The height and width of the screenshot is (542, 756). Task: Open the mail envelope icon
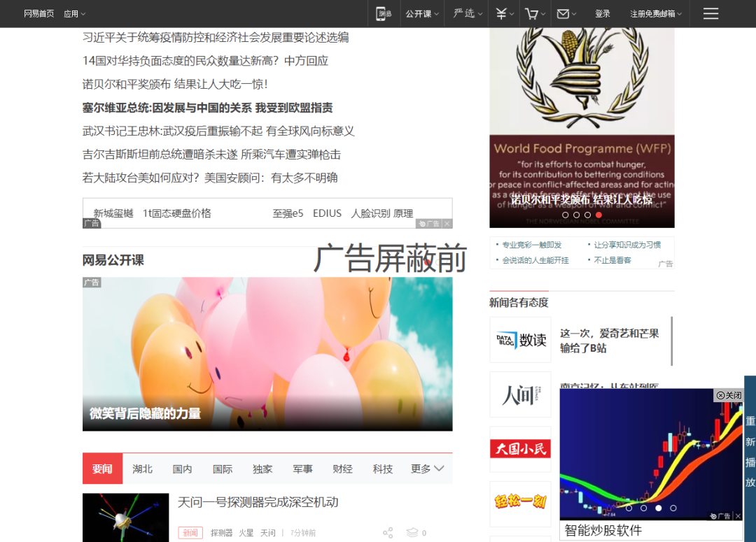[563, 13]
